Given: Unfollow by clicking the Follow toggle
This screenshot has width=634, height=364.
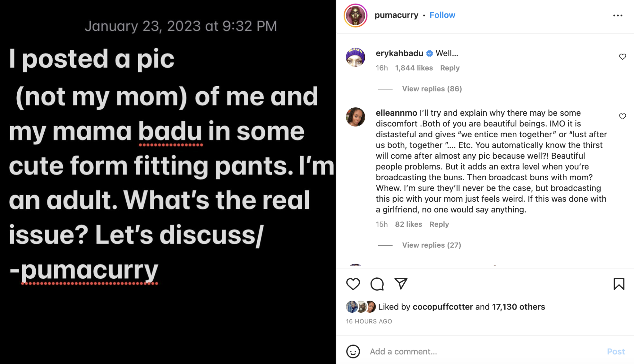Looking at the screenshot, I should point(442,15).
